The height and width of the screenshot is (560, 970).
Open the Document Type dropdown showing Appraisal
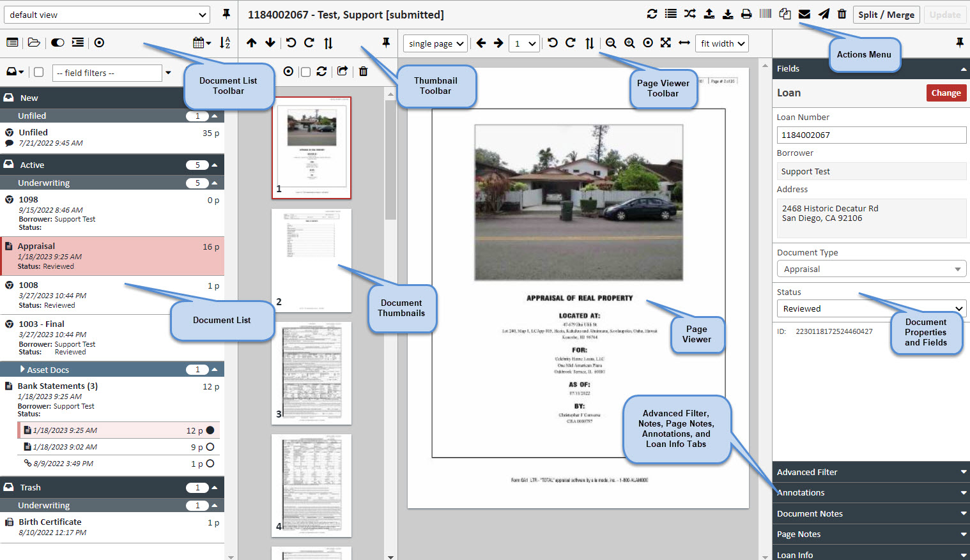click(871, 269)
